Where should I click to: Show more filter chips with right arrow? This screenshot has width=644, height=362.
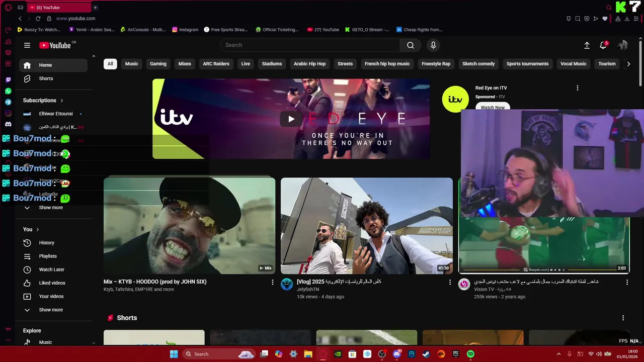coord(628,64)
